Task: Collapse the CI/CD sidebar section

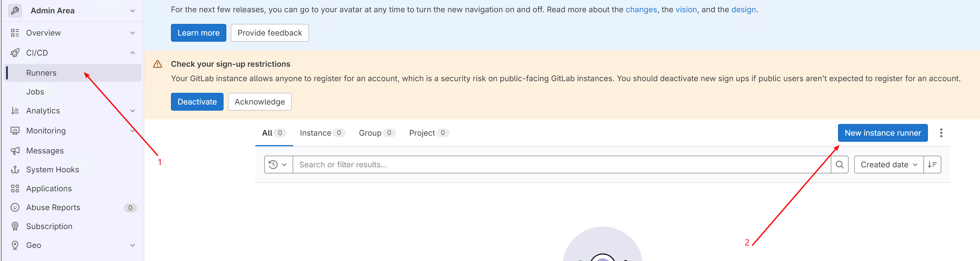Action: pyautogui.click(x=132, y=53)
